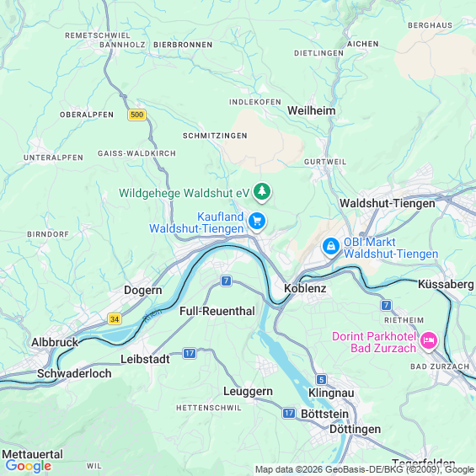Screen dimensions: 476x476
Task: Click the Full-Reuenthal town label
Action: coord(217,311)
